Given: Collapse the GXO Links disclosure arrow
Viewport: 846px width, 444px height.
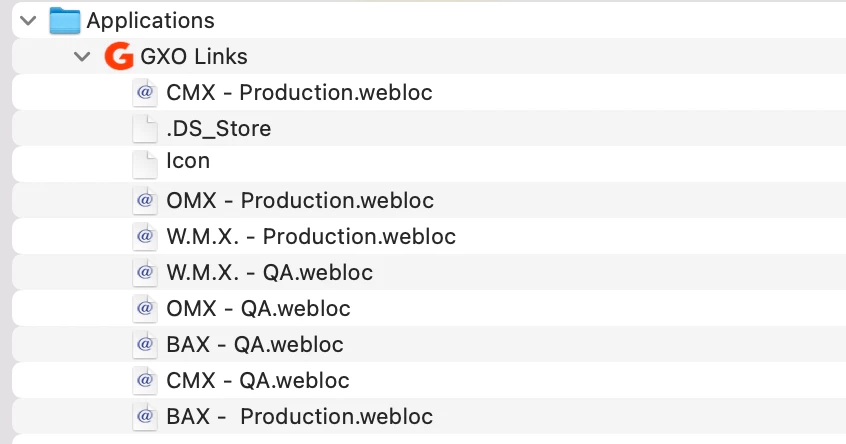Looking at the screenshot, I should point(82,56).
